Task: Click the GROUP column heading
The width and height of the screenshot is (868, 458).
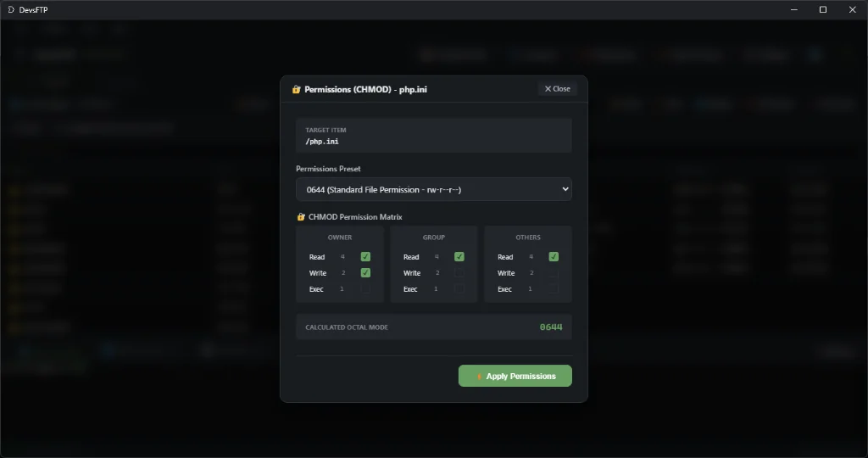Action: 433,237
